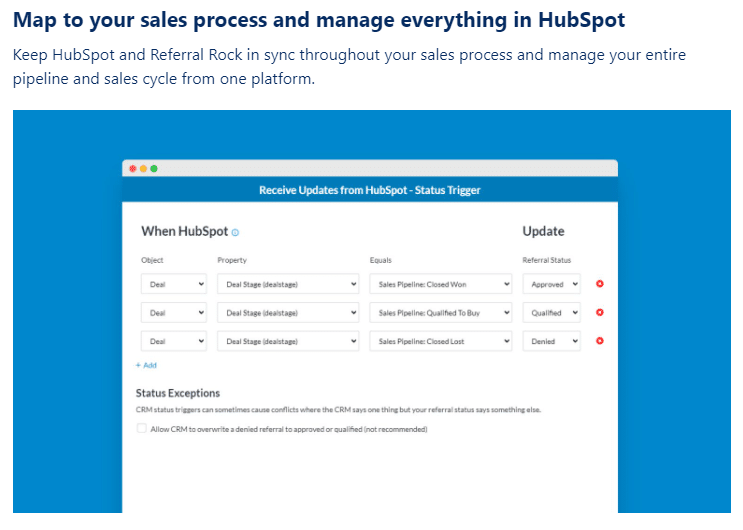Click the Map to your sales process heading
This screenshot has height=530, width=743.
click(x=319, y=20)
